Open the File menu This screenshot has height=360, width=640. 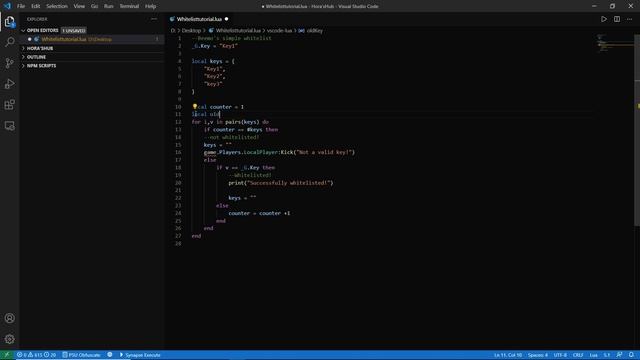(21, 6)
